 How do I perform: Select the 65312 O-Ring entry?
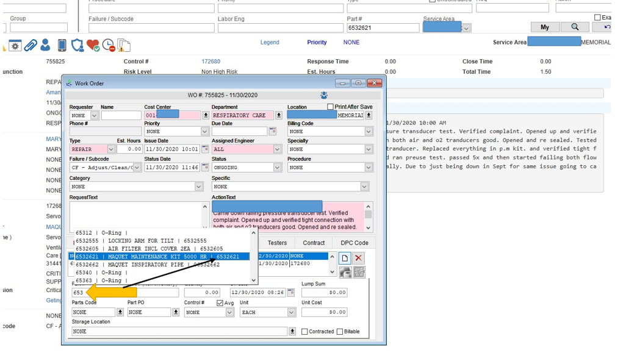tap(162, 233)
